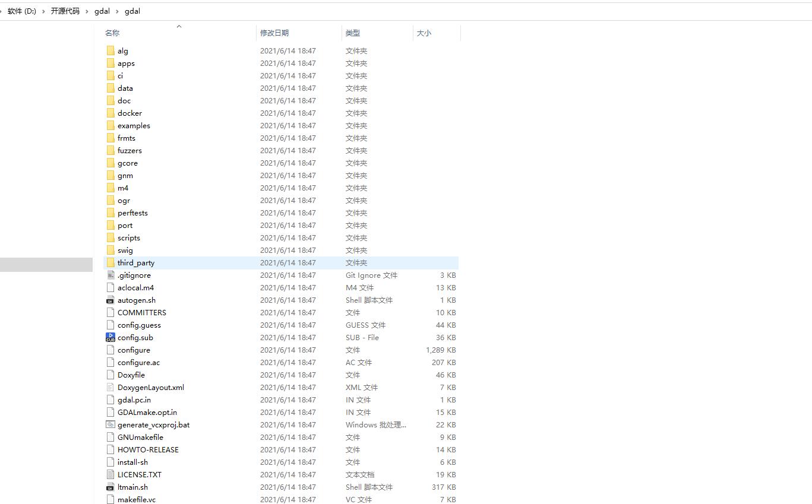Go to 开源代码 breadcrumb folder
The image size is (812, 504).
click(65, 11)
